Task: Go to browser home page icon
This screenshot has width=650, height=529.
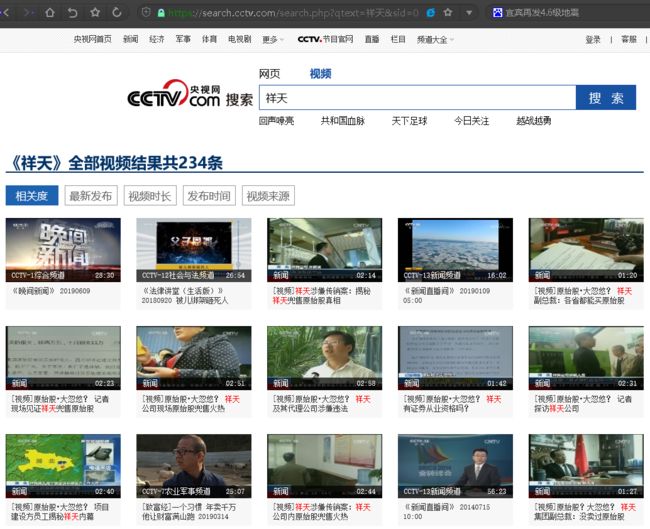Action: click(50, 12)
